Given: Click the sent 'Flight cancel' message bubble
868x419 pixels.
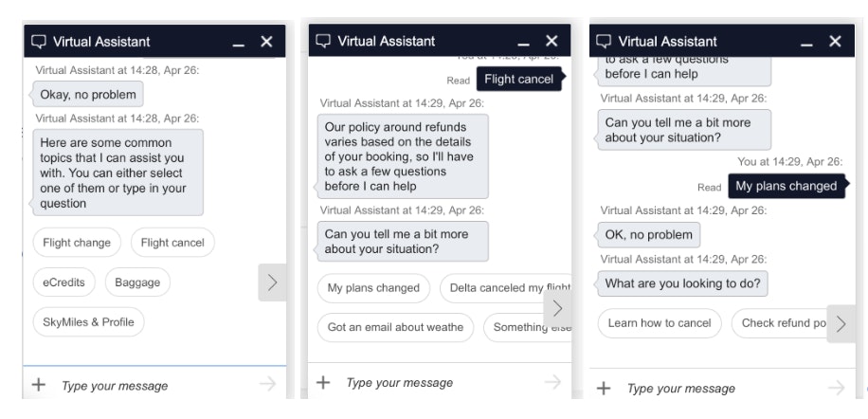Looking at the screenshot, I should [518, 79].
